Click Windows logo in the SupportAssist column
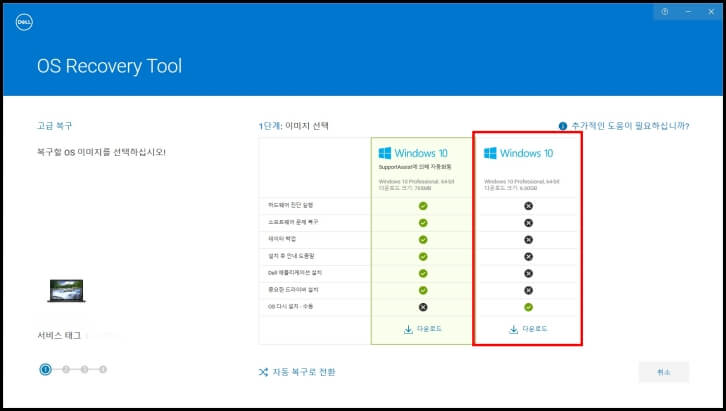 [385, 153]
